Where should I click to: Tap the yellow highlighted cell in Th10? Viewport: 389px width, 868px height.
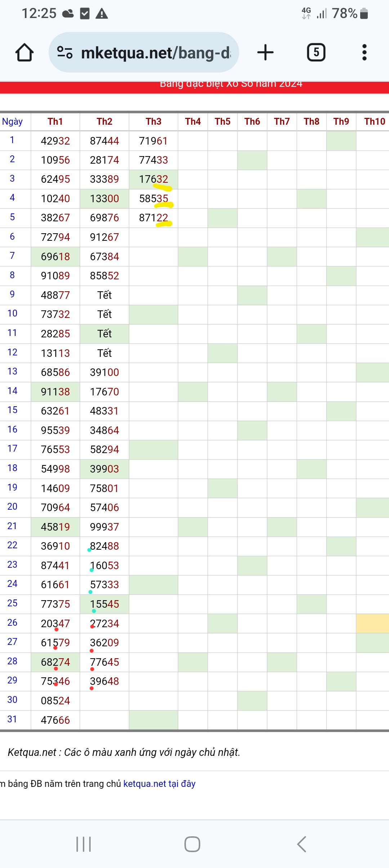coord(373,624)
